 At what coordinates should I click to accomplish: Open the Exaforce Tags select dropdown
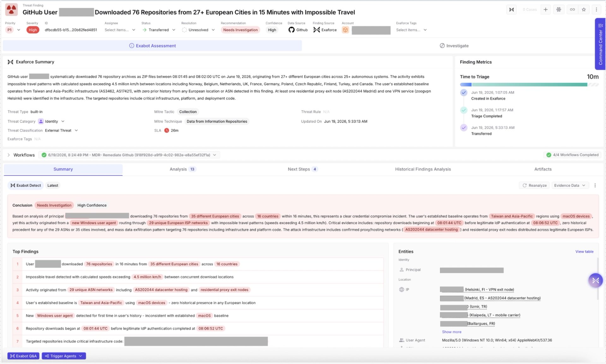point(412,30)
